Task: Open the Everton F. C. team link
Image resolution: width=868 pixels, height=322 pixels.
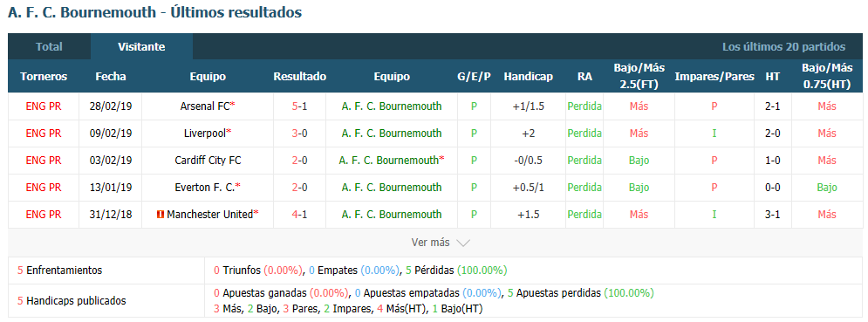Action: pos(208,188)
